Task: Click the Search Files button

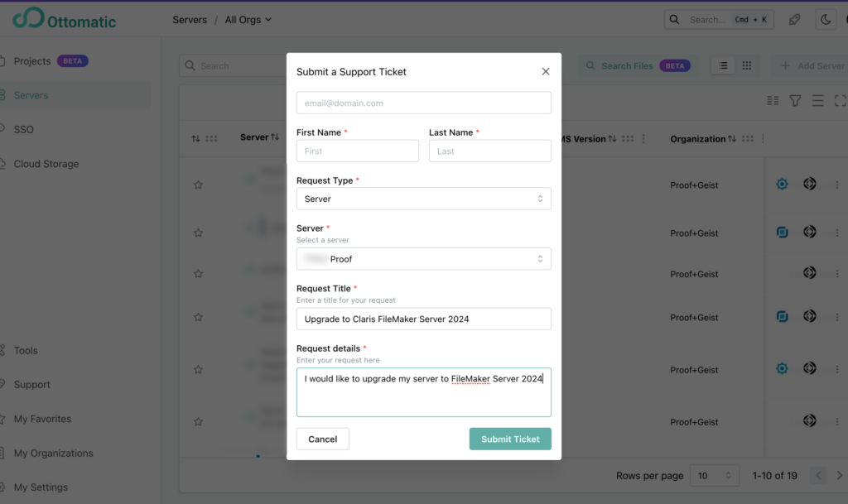Action: [x=638, y=66]
